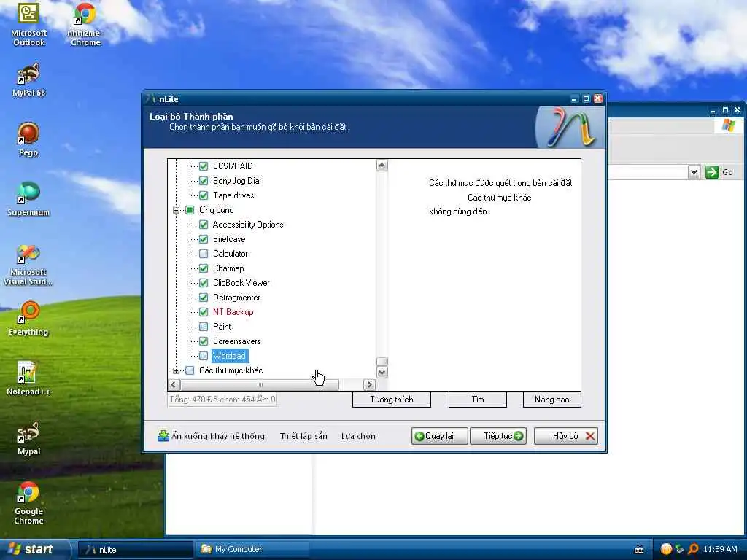Check the Calculator checkbox

pyautogui.click(x=204, y=254)
